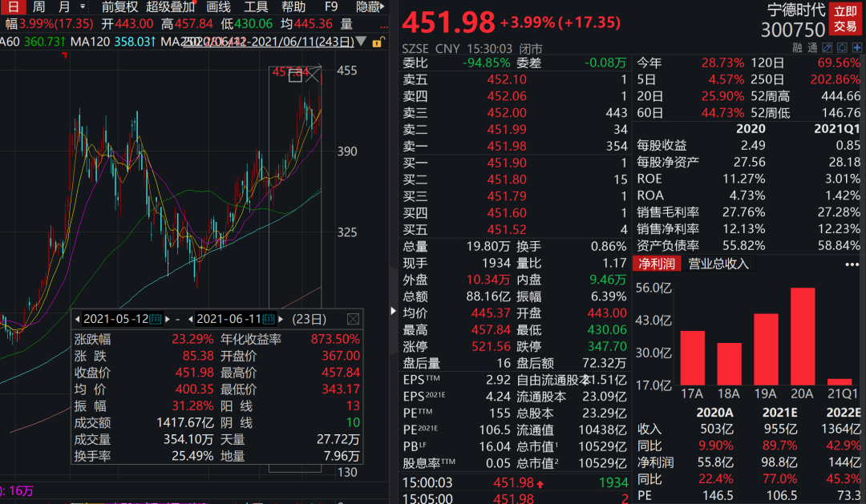
Task: Open the pencil note icon near stock code
Action: pos(828,48)
